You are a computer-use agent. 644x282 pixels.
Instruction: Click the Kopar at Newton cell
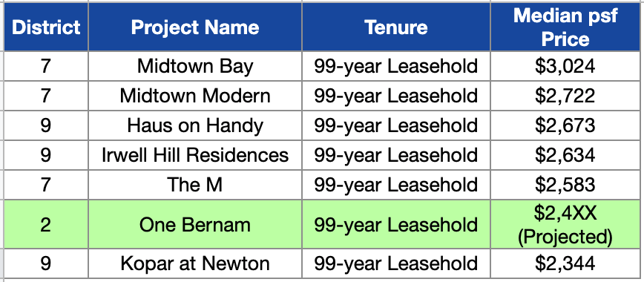click(195, 263)
